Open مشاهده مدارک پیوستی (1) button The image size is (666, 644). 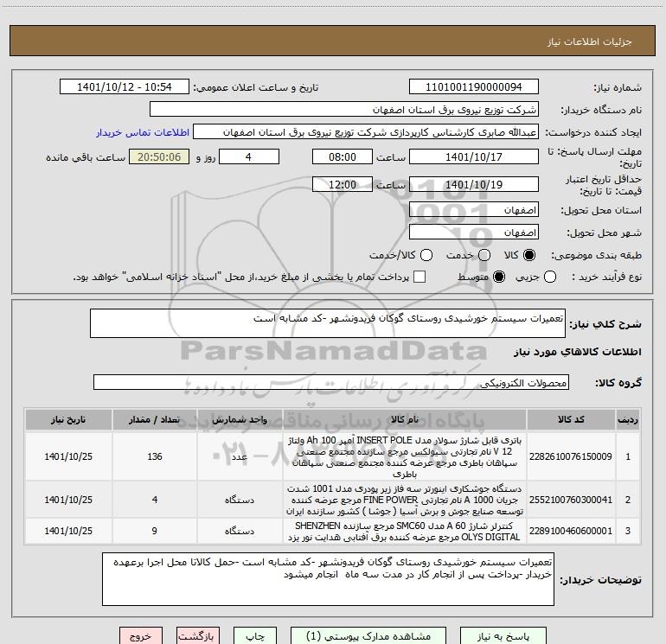click(x=368, y=636)
